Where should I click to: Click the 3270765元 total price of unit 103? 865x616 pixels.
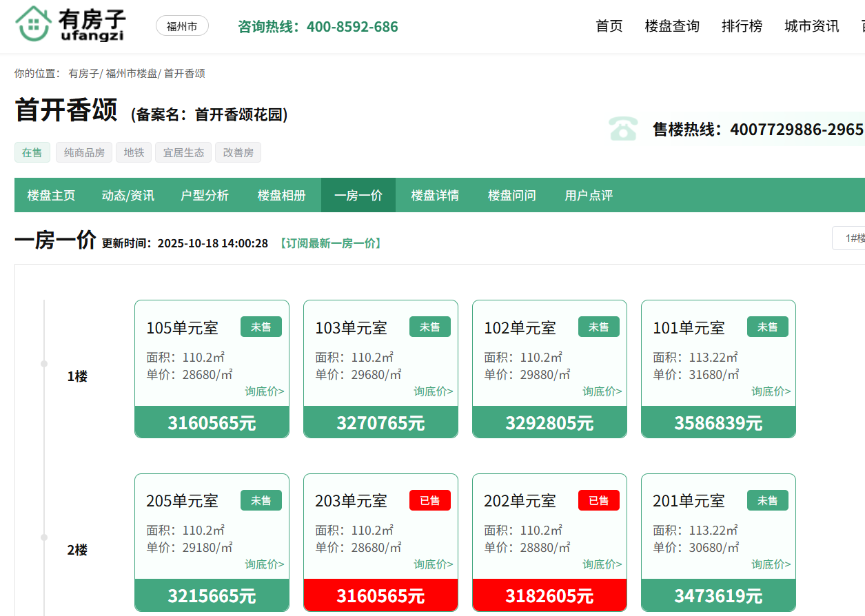380,422
